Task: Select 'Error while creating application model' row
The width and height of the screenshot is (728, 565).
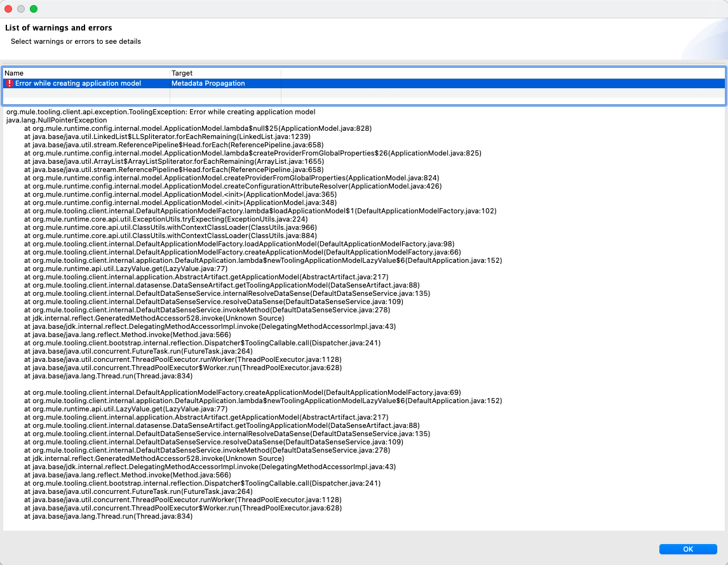Action: [363, 84]
